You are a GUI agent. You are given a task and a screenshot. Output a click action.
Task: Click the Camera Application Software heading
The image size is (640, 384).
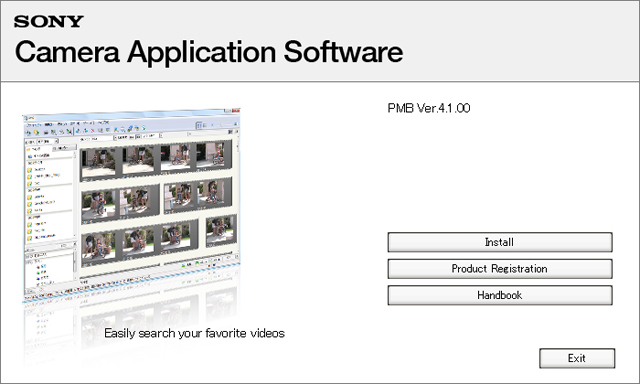pyautogui.click(x=209, y=52)
